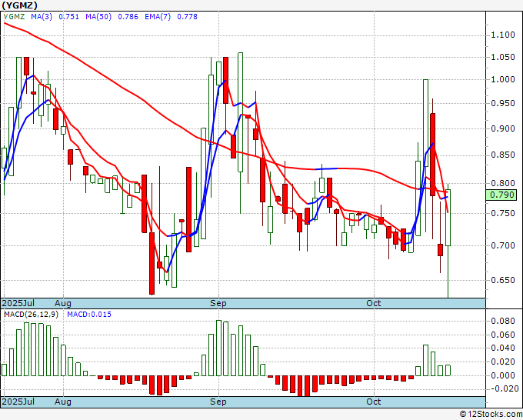The height and width of the screenshot is (420, 523).
Task: Click the Sep label on MACD axis
Action: coord(218,402)
